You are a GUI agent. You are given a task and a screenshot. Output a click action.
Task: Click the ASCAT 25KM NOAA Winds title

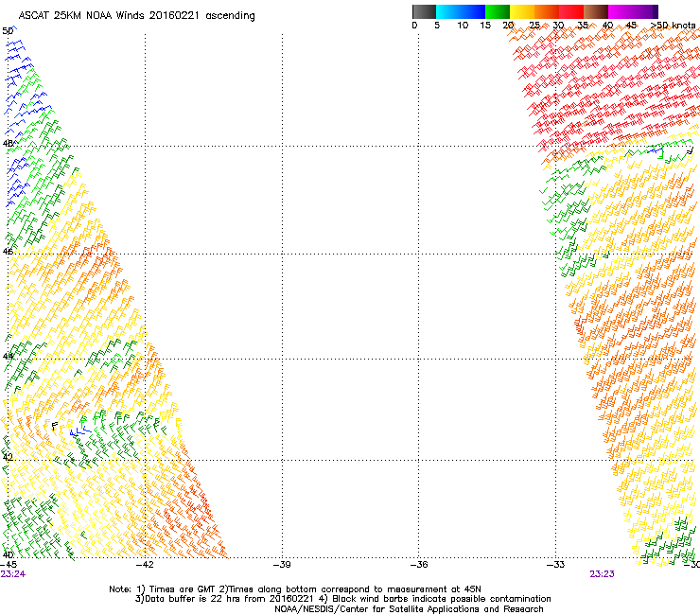[136, 16]
